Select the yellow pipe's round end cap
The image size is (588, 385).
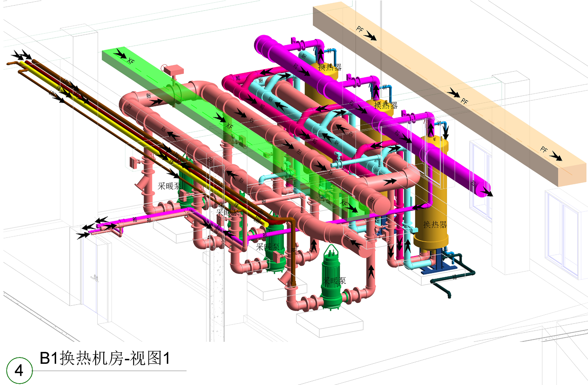click(266, 225)
